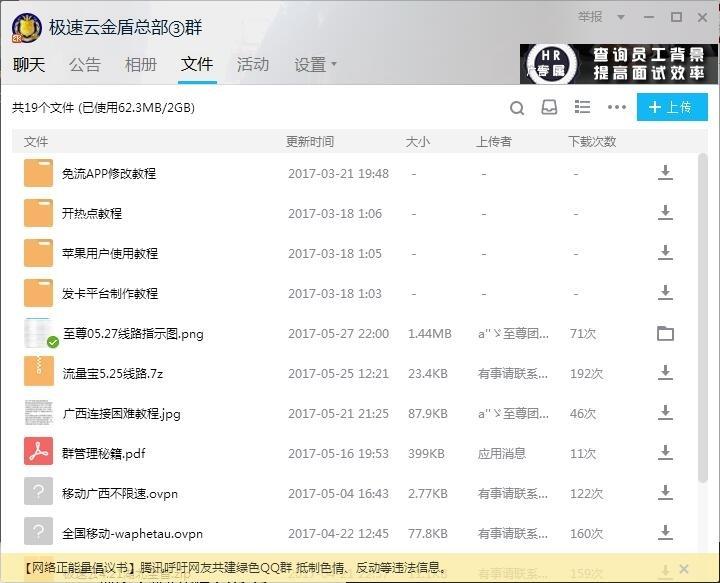
Task: Download the 开热点教程 folder
Action: [x=665, y=213]
